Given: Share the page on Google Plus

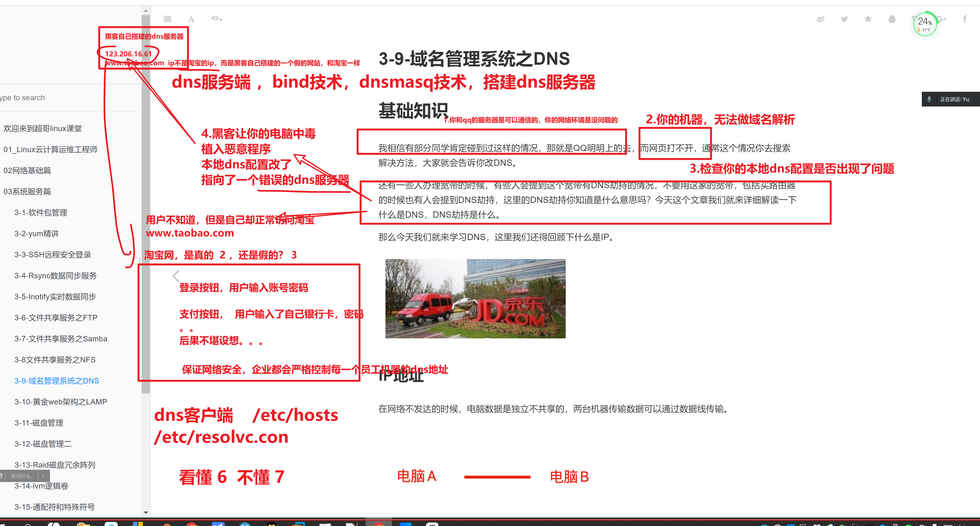Looking at the screenshot, I should [941, 19].
